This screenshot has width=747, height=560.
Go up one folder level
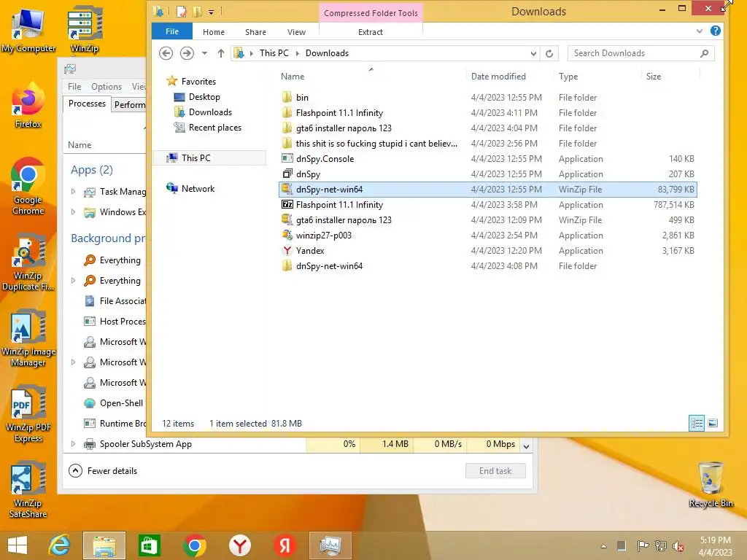click(x=220, y=53)
